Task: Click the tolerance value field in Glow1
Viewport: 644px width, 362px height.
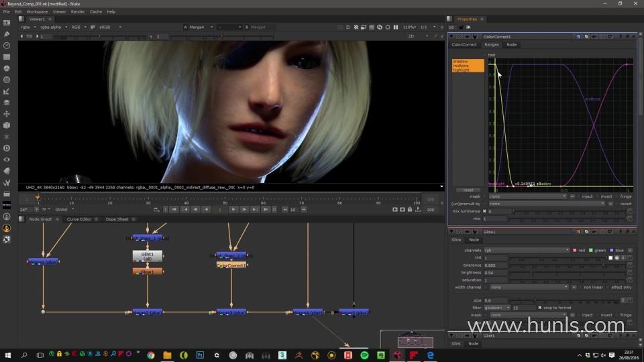Action: click(x=495, y=265)
